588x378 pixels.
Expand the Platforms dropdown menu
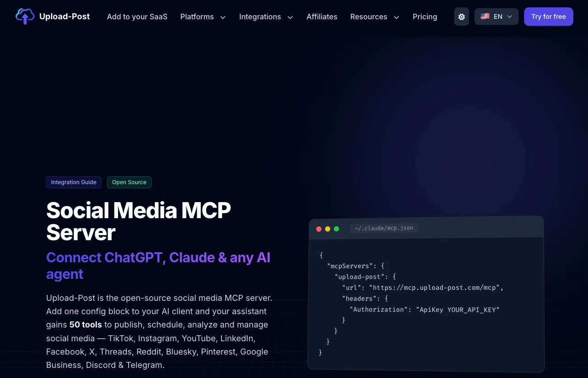coord(203,17)
